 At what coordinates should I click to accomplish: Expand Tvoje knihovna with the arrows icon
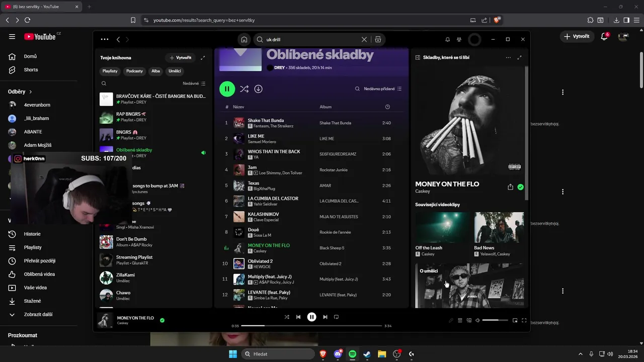point(203,58)
